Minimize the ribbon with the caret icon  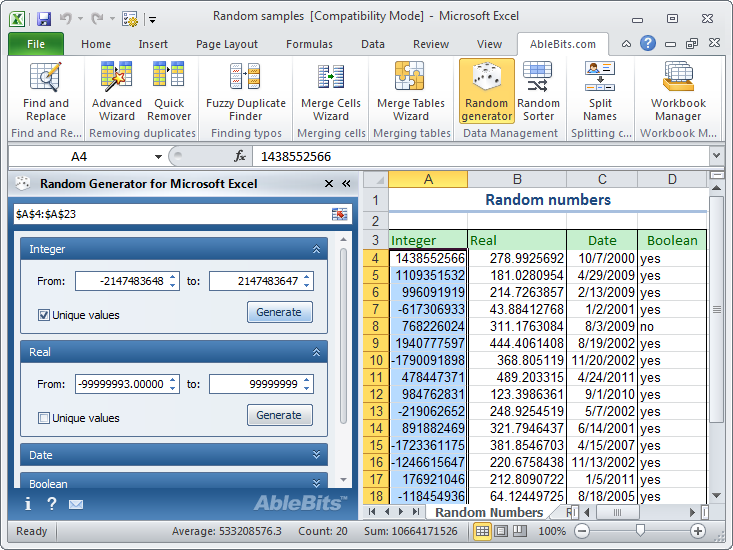click(x=626, y=44)
